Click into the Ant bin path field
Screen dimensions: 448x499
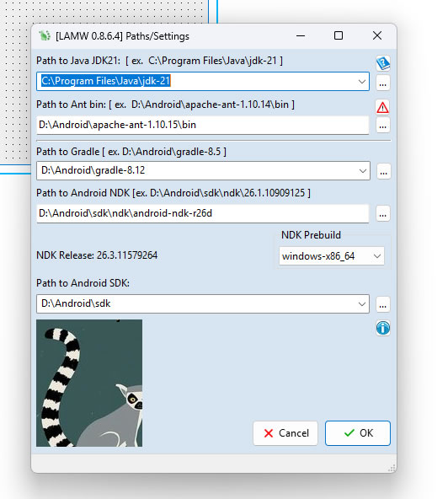[203, 125]
